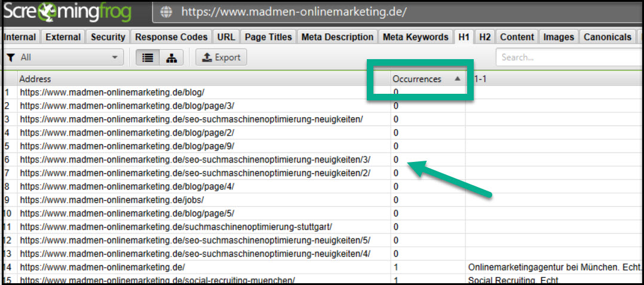Open the Images tab

point(559,37)
